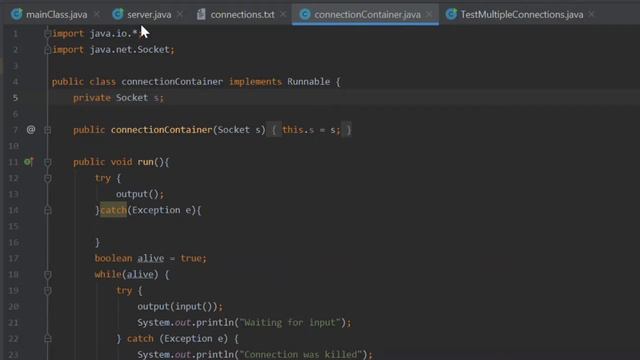Collapse the run() method fold on line 11

[x=47, y=162]
